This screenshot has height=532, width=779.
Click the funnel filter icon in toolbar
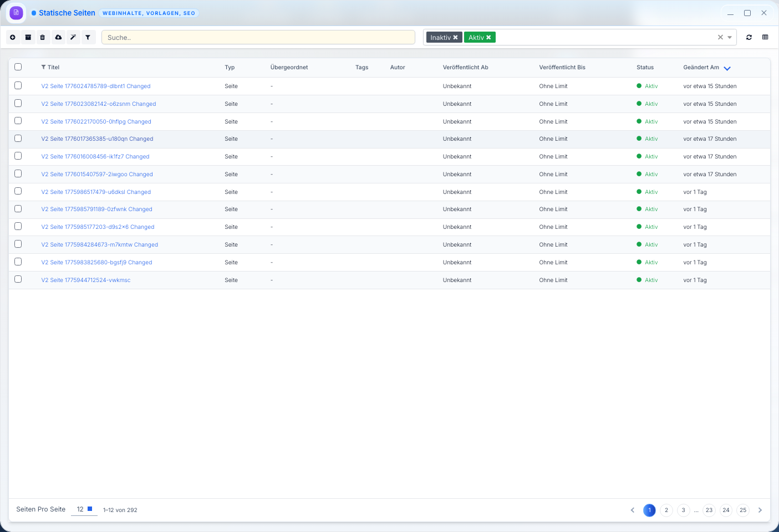click(x=88, y=37)
